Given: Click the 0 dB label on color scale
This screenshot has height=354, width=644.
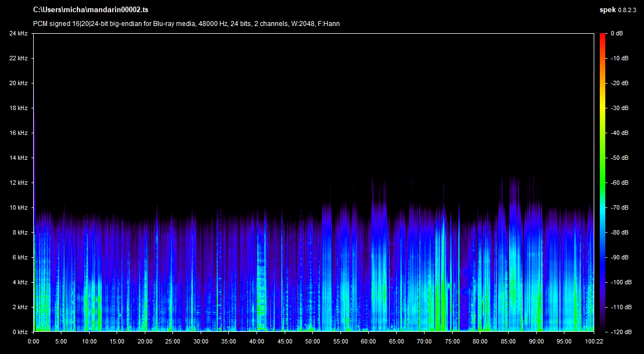Looking at the screenshot, I should [617, 34].
